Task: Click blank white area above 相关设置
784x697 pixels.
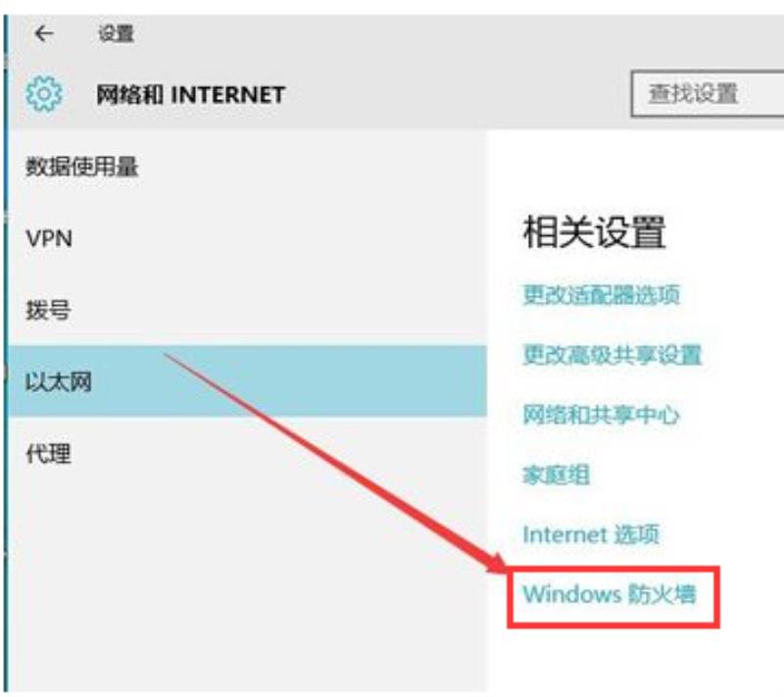Action: pos(635,170)
